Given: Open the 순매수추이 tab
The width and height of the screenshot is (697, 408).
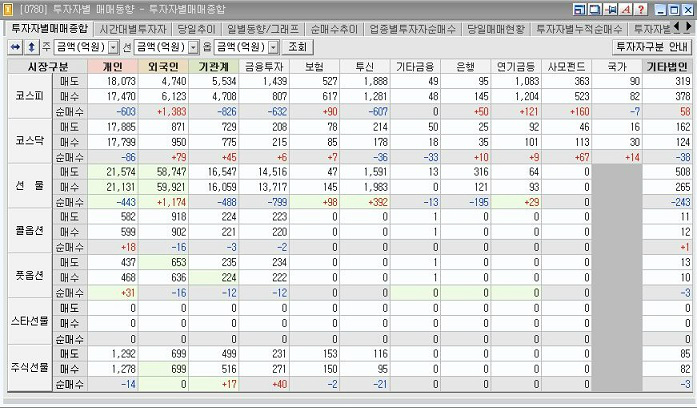Looking at the screenshot, I should (333, 29).
